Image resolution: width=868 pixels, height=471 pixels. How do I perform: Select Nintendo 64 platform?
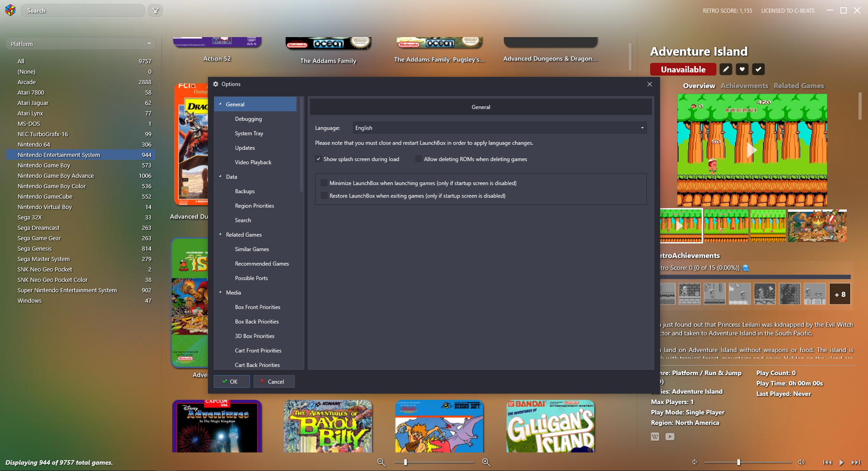click(80, 144)
